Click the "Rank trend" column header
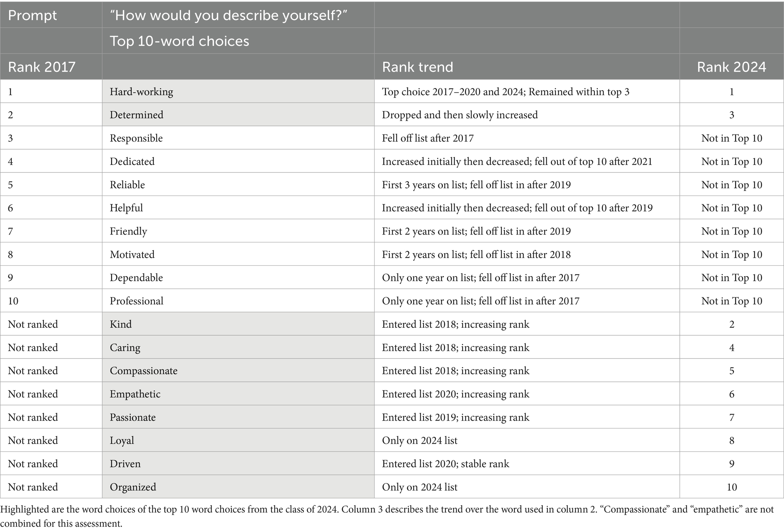Screen dimensions: 784x532 click(417, 67)
